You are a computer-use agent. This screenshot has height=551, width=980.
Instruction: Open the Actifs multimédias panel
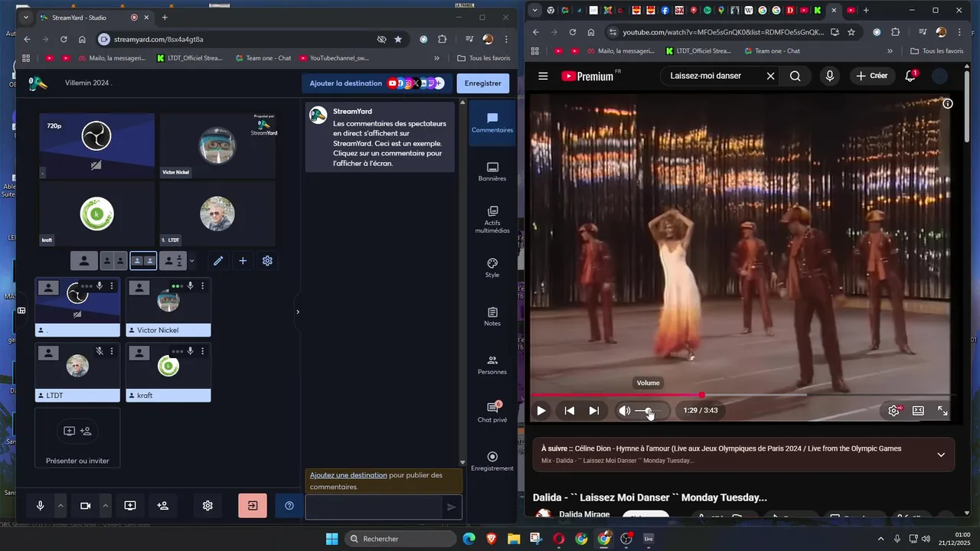coord(492,219)
